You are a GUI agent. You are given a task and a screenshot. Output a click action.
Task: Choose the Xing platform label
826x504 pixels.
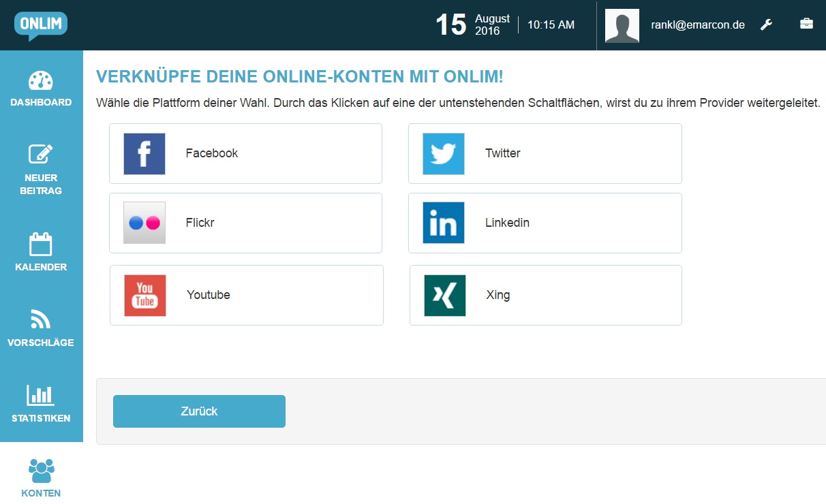(498, 295)
